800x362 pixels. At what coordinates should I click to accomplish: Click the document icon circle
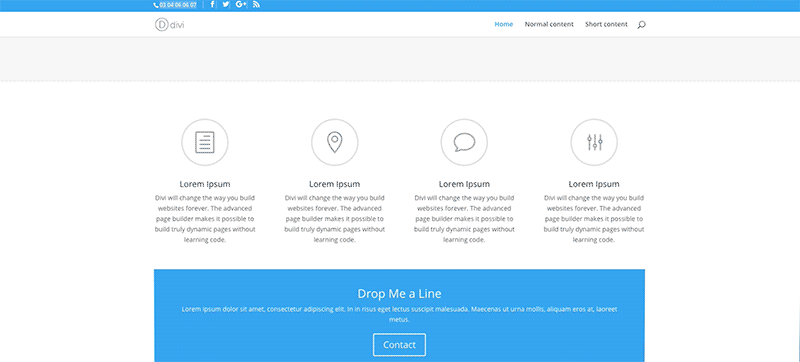point(205,142)
